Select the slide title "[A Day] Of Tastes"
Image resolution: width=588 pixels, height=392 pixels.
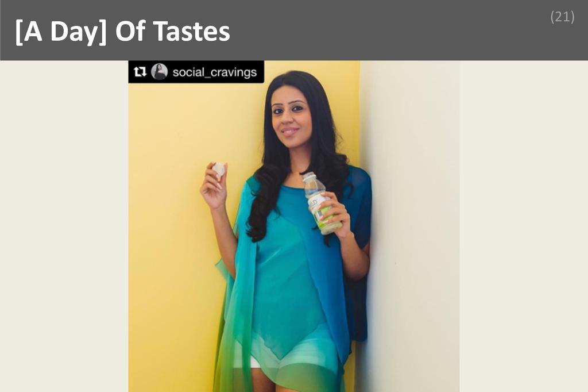(123, 31)
